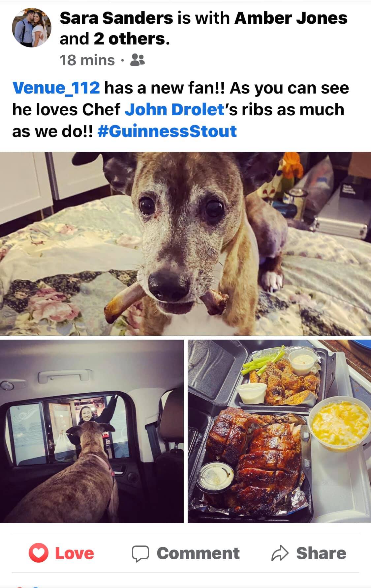
Task: View the dog in car window photo
Action: coord(92,431)
